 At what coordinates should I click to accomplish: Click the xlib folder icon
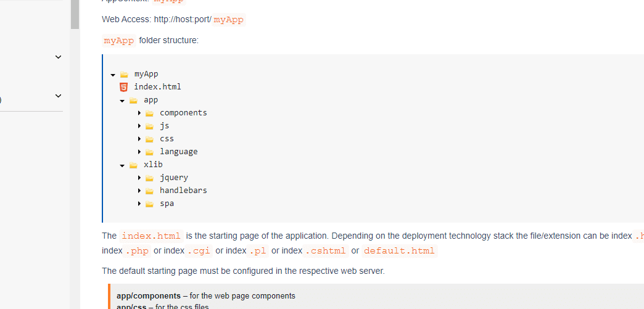click(133, 165)
